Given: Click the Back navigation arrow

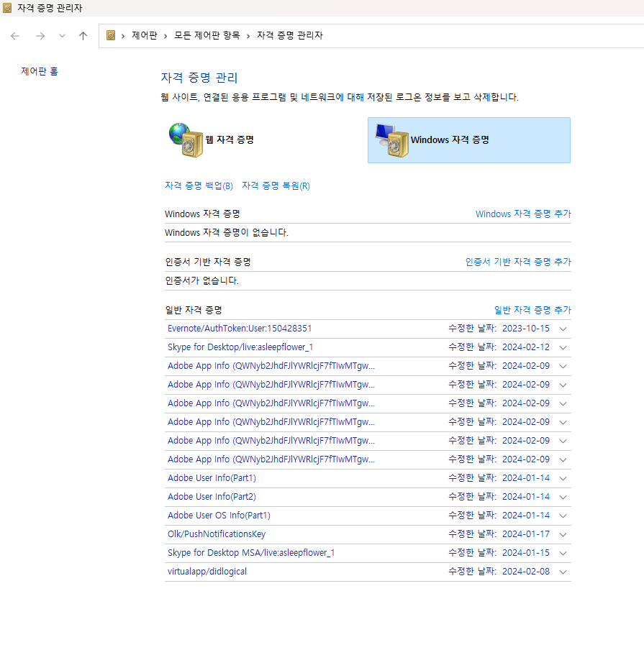Looking at the screenshot, I should (x=15, y=36).
